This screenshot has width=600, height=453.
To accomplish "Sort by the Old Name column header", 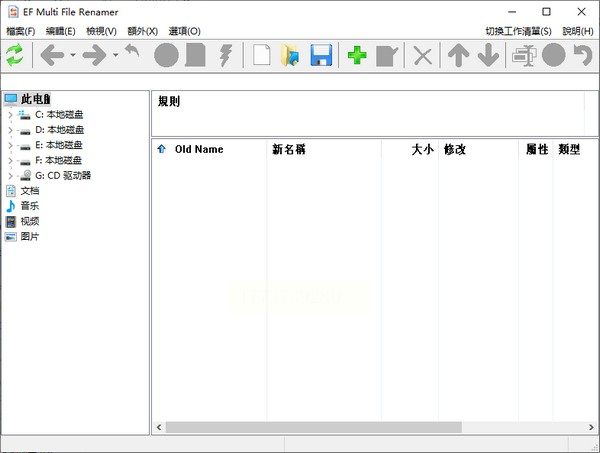I will tap(199, 149).
